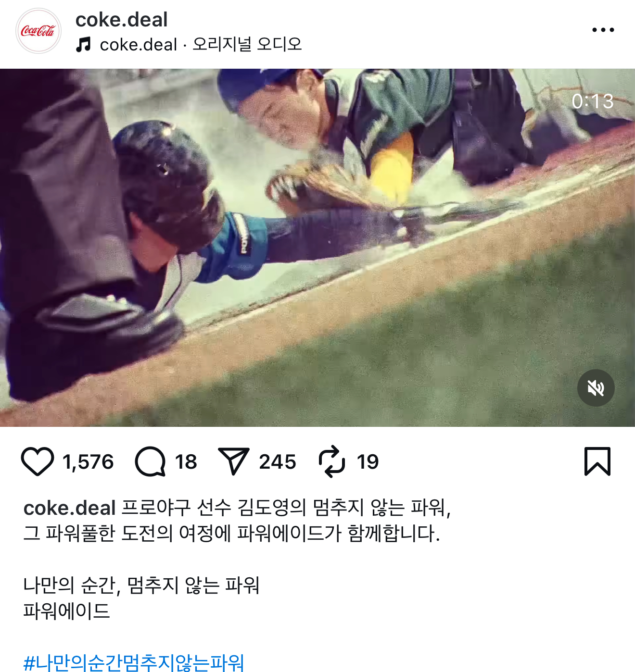
Task: Tap the 19 reposts count
Action: [x=368, y=462]
